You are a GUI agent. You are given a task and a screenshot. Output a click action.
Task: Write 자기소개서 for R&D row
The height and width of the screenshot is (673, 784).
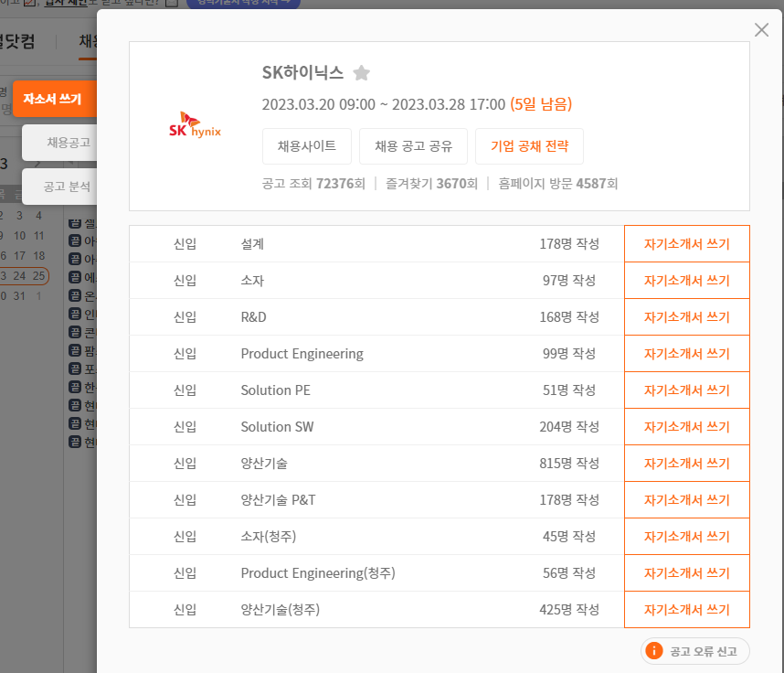[x=687, y=316]
